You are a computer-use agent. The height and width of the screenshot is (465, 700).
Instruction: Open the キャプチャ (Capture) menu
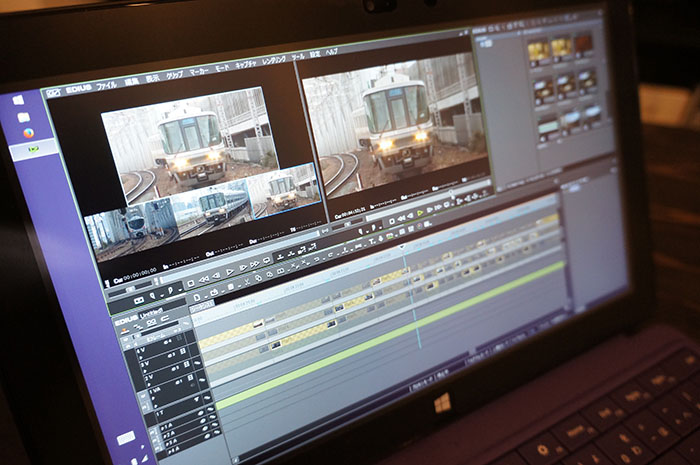coord(246,64)
